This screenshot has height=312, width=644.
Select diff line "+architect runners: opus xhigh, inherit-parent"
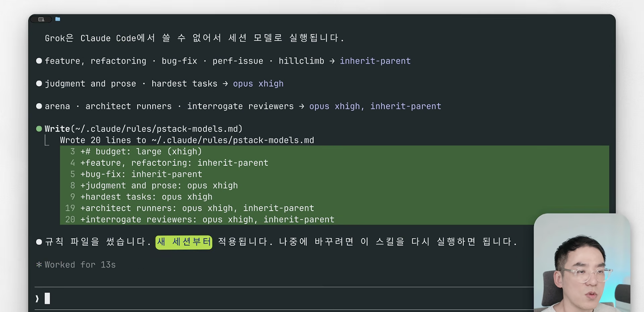click(334, 208)
